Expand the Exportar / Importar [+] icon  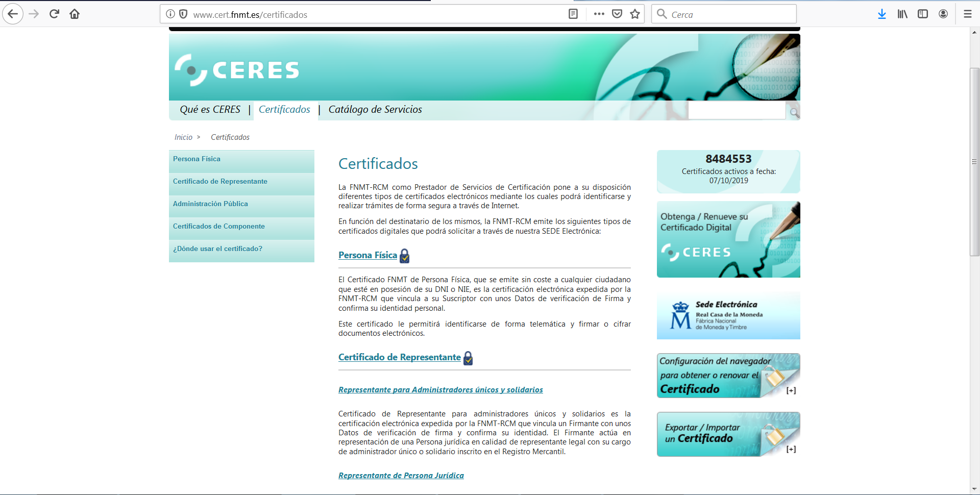[791, 449]
